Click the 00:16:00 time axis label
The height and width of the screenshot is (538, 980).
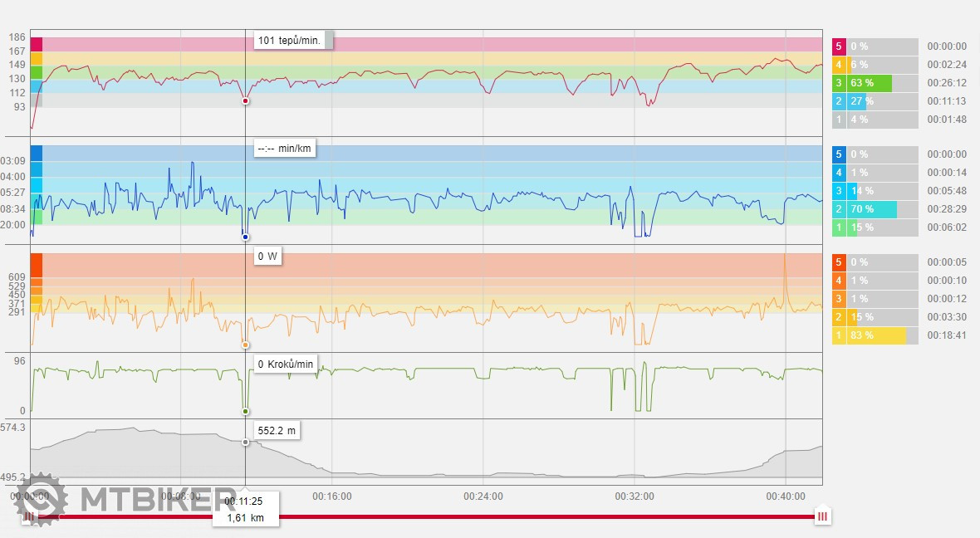coord(332,496)
